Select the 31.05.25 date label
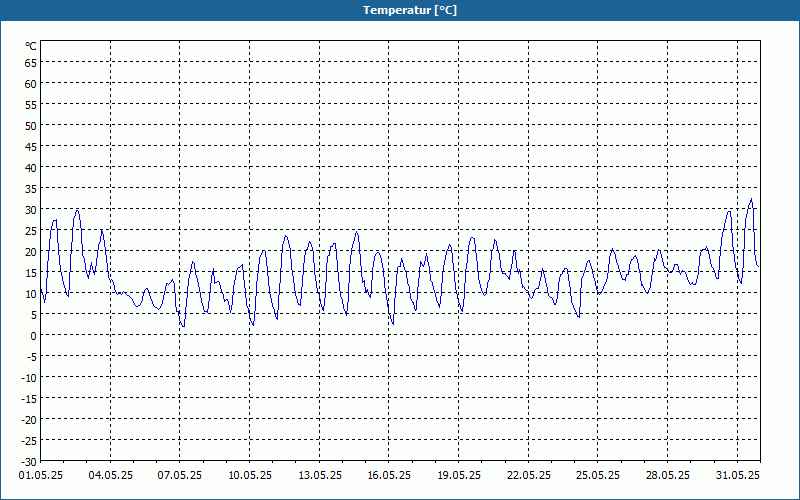Viewport: 800px width, 500px height. point(738,475)
